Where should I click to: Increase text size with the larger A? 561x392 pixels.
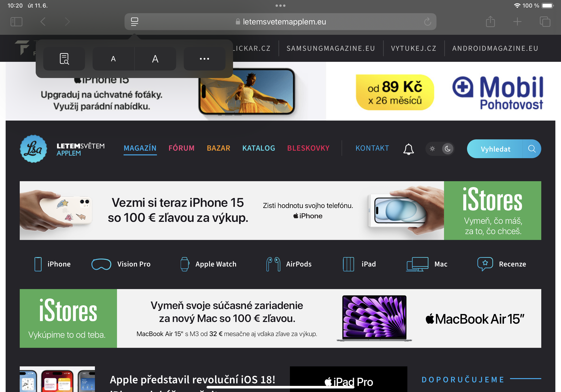tap(155, 59)
